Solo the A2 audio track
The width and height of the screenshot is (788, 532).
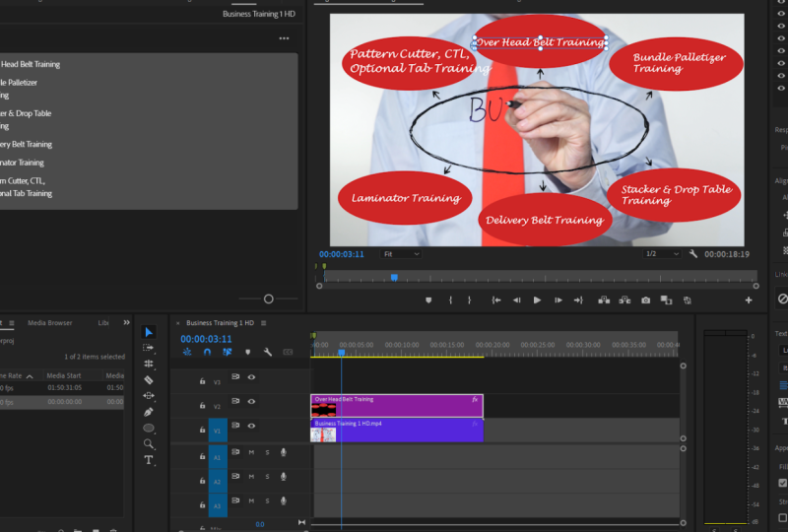click(267, 477)
